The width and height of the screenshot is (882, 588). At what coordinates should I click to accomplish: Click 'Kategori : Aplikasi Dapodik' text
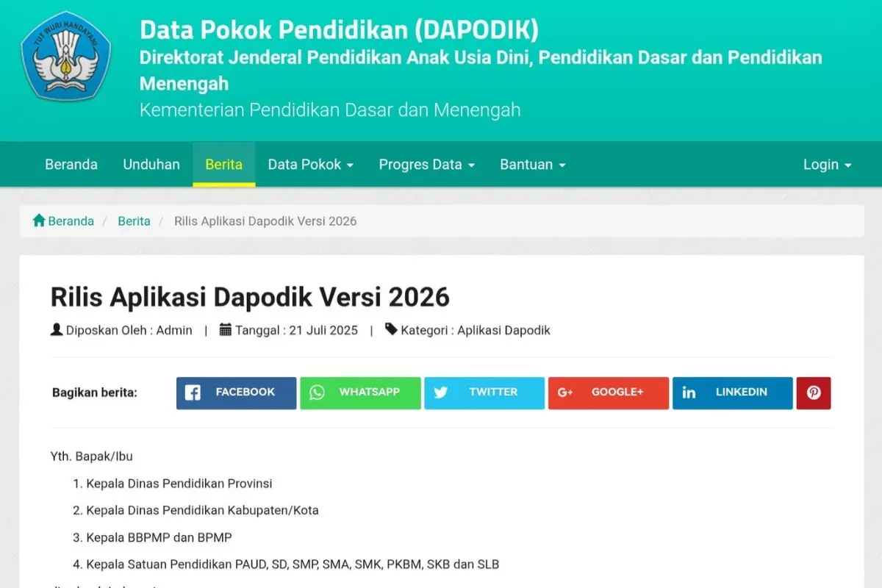tap(476, 330)
